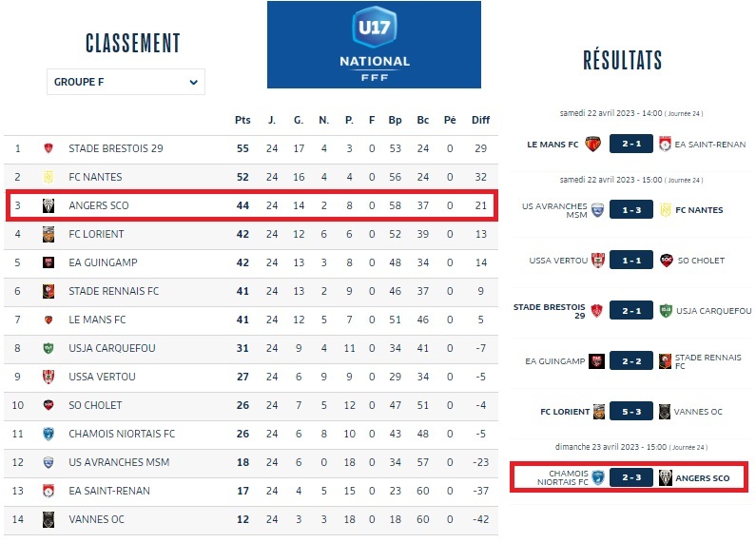Click the Stade Brestois 29 crest in standings
This screenshot has height=543, width=756.
pos(48,148)
